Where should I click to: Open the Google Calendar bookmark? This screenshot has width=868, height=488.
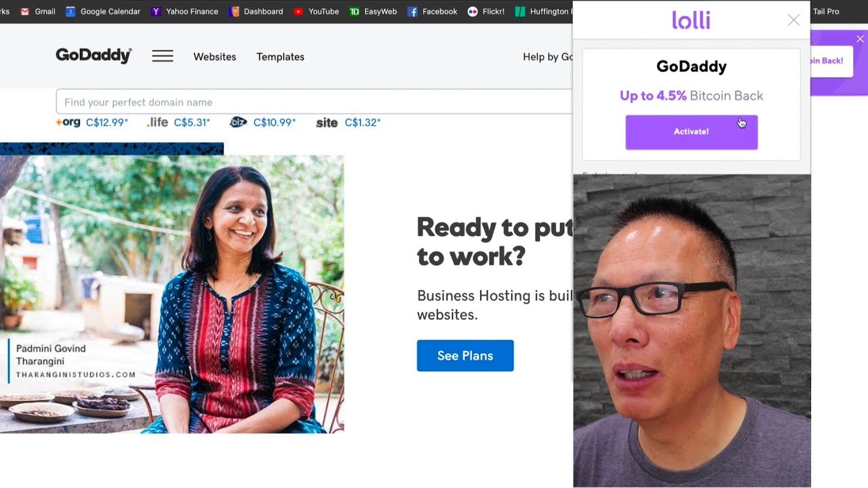click(103, 12)
